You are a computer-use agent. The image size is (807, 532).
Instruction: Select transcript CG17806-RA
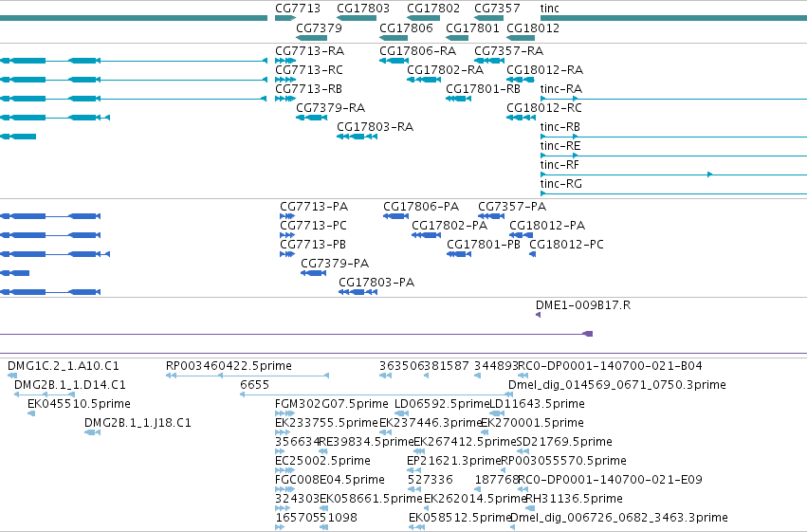tap(417, 51)
